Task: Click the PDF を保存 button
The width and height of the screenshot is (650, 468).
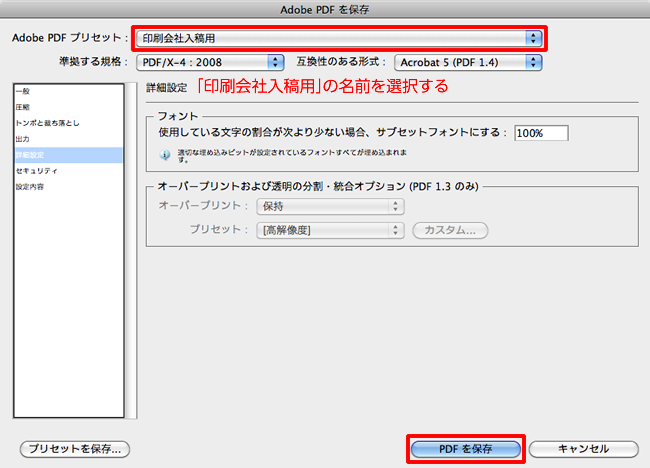Action: (x=466, y=449)
